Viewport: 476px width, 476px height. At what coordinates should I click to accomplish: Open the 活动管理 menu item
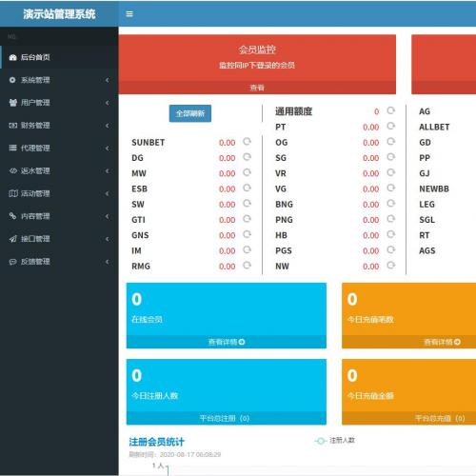tap(59, 193)
